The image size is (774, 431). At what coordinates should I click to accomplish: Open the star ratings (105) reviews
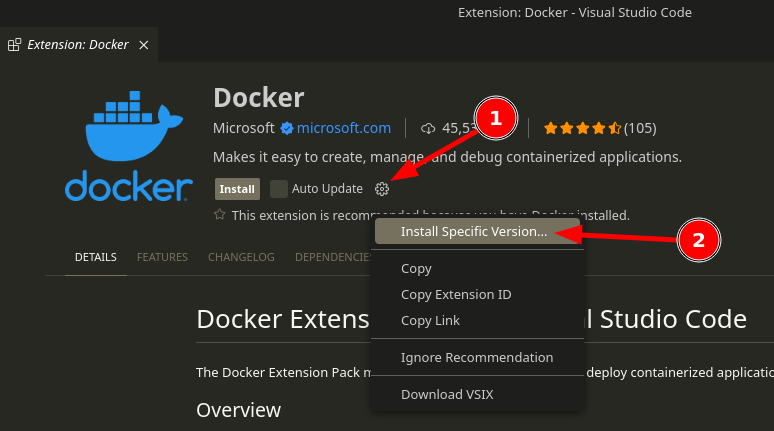(600, 128)
